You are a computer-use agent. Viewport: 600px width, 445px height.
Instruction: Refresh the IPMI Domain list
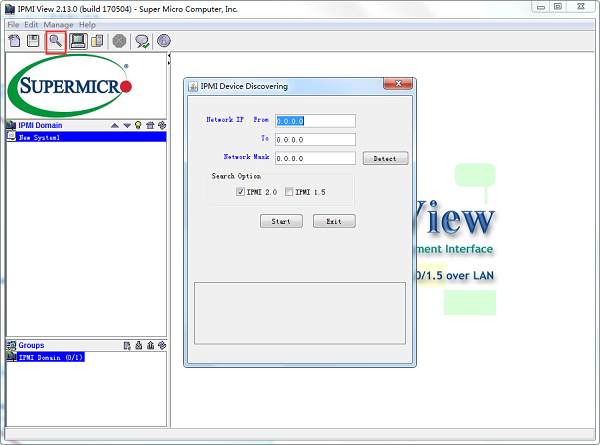coord(162,125)
